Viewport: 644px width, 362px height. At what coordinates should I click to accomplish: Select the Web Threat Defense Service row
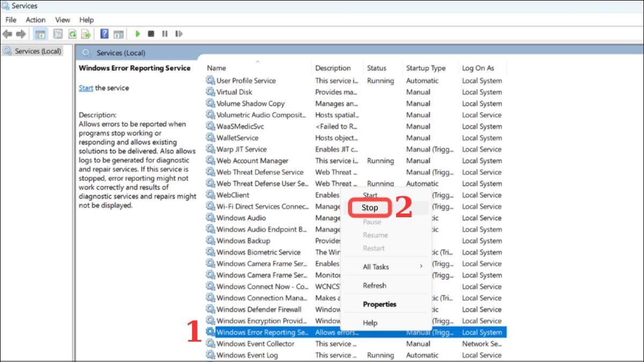(x=356, y=172)
